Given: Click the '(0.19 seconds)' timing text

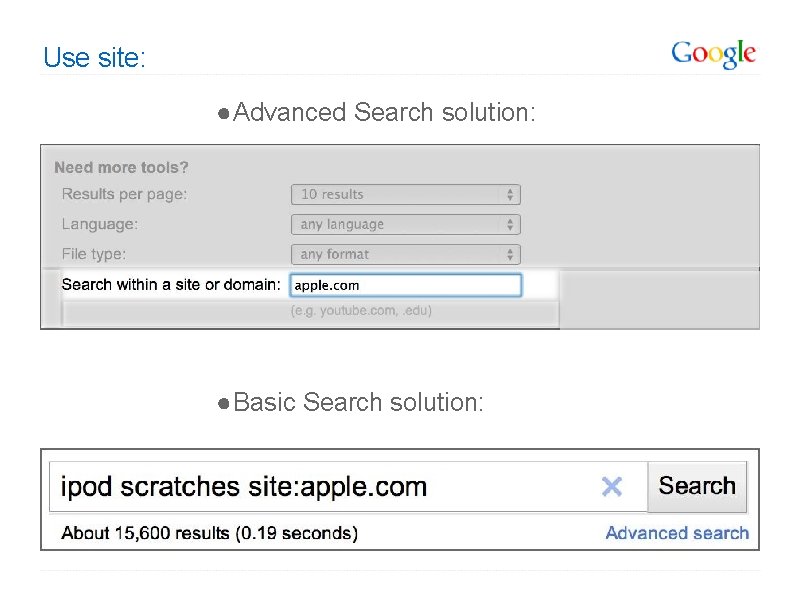Looking at the screenshot, I should coord(296,533).
